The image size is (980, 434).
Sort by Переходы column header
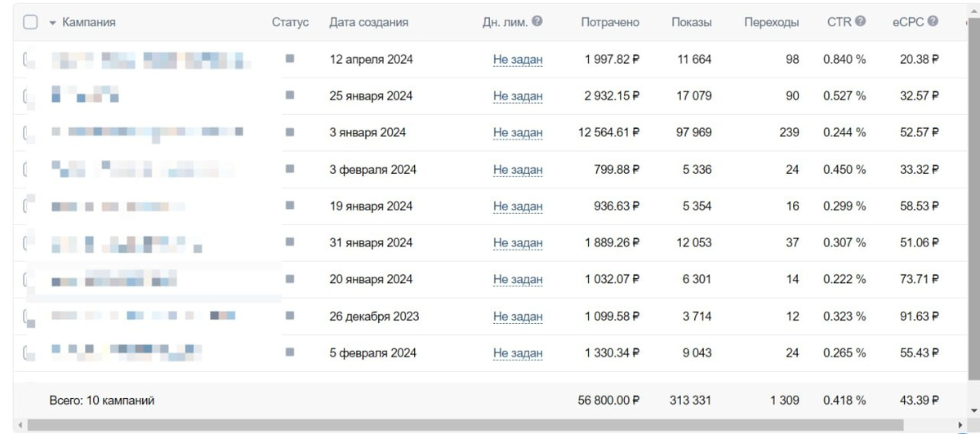tap(772, 23)
